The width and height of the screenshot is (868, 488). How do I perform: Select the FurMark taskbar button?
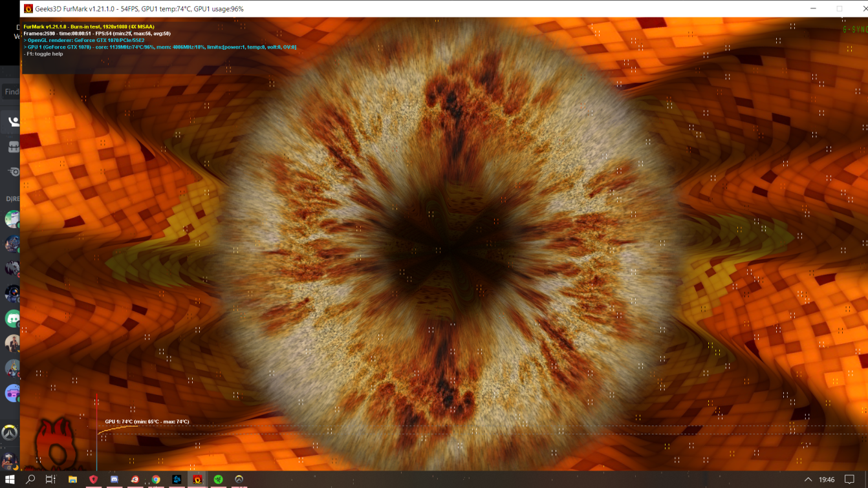coord(197,480)
